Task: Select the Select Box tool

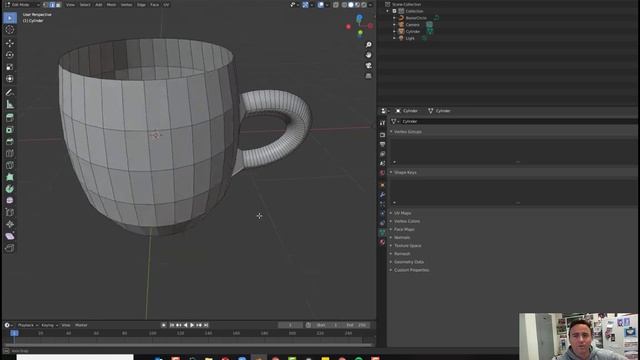Action: pos(10,18)
